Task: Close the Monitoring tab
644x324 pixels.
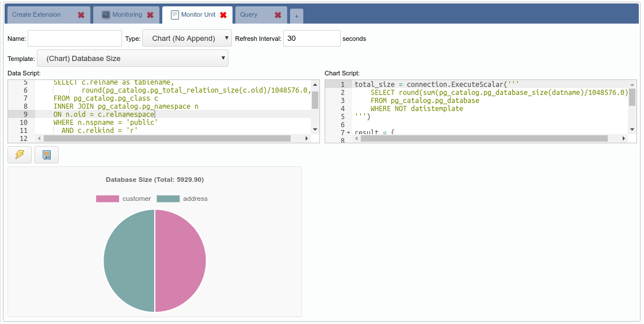Action: point(150,15)
